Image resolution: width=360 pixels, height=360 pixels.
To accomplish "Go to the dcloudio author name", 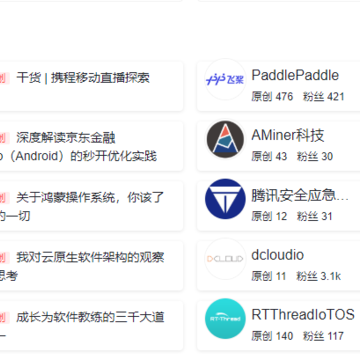I will [x=278, y=255].
